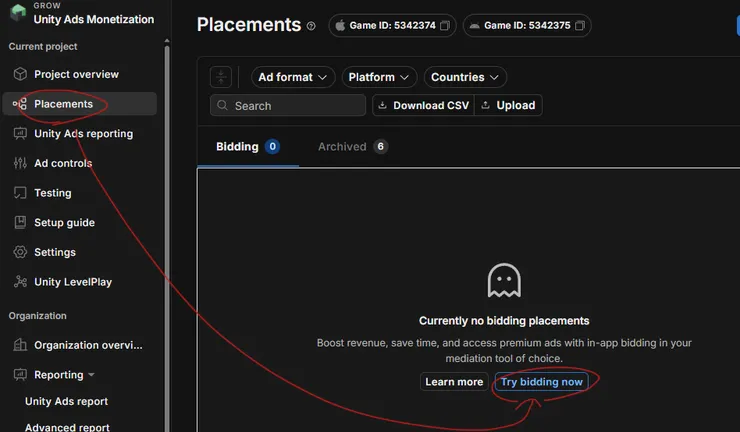Select Placements in the sidebar

coord(79,104)
